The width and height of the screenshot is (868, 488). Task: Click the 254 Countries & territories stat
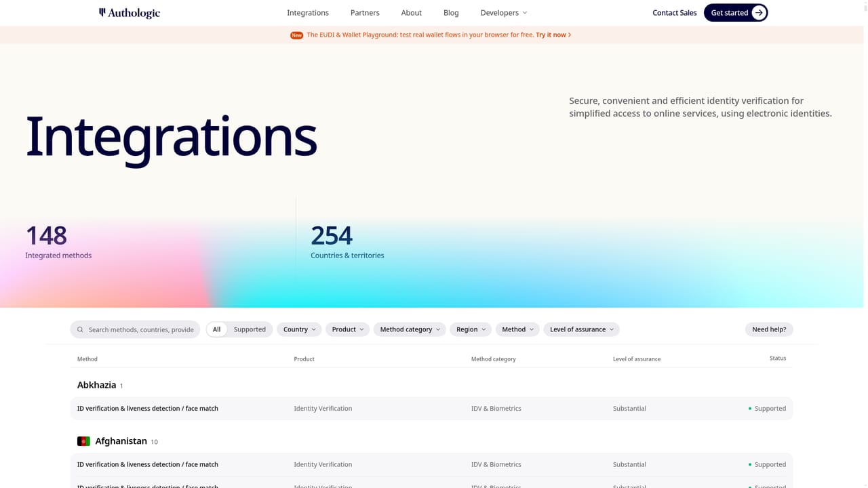click(x=347, y=241)
